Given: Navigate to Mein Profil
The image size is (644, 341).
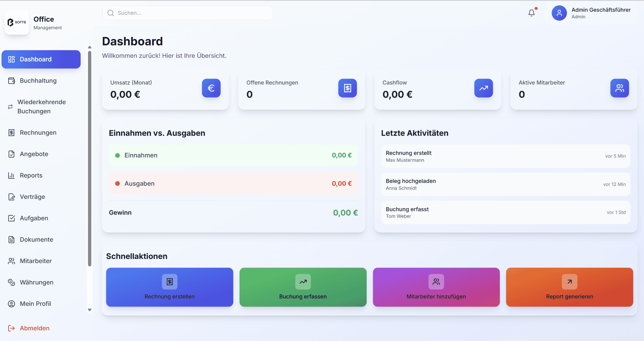Looking at the screenshot, I should (35, 304).
